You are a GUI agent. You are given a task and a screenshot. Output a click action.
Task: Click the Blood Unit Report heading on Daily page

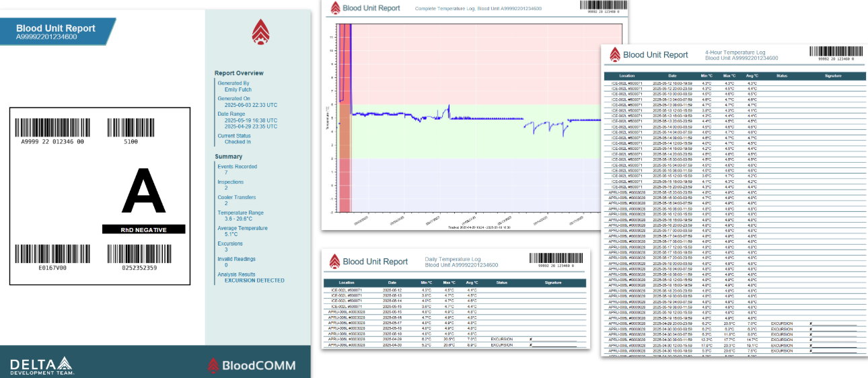click(x=375, y=262)
